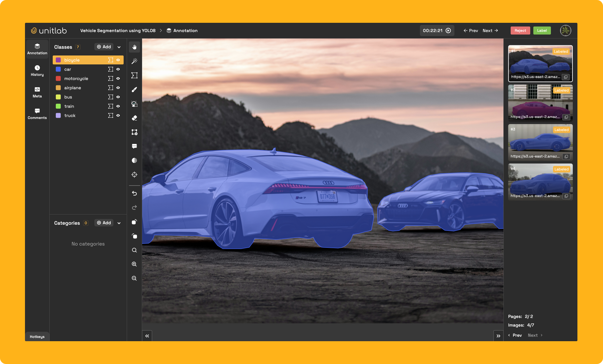Toggle visibility of motorcycle class
603x364 pixels.
click(x=118, y=79)
